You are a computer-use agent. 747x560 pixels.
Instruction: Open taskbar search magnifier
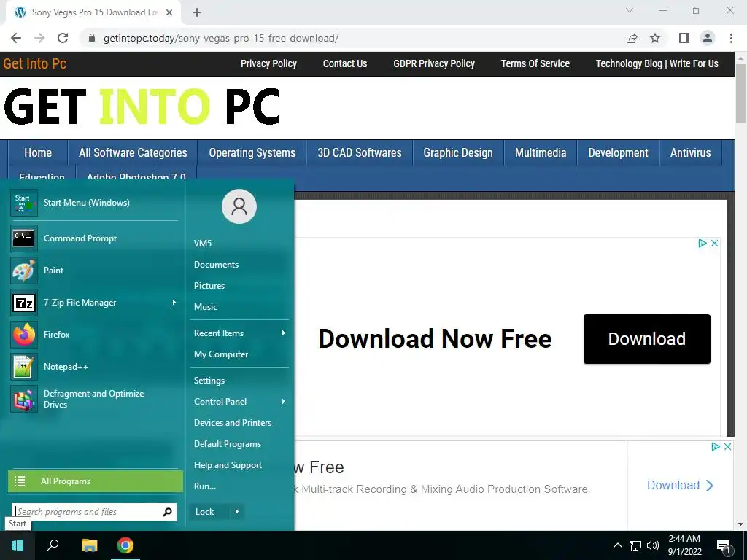tap(53, 545)
